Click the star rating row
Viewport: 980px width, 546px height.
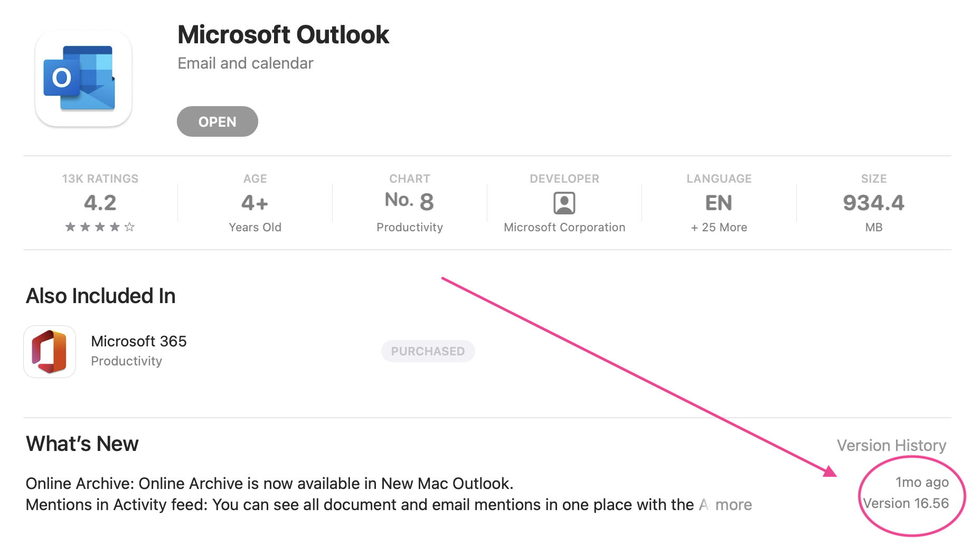click(x=100, y=227)
